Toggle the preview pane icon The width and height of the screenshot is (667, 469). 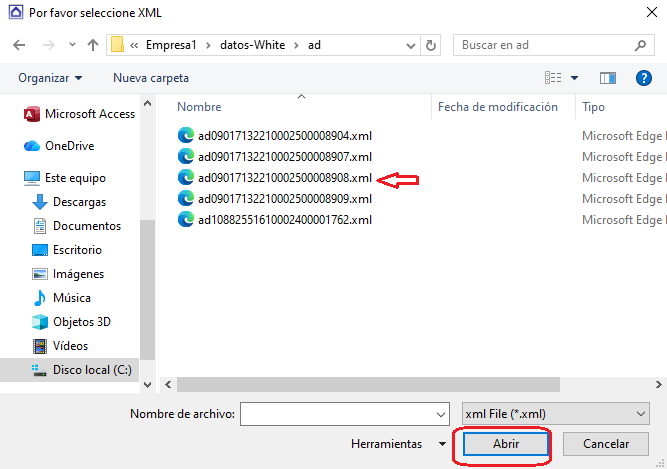(607, 77)
